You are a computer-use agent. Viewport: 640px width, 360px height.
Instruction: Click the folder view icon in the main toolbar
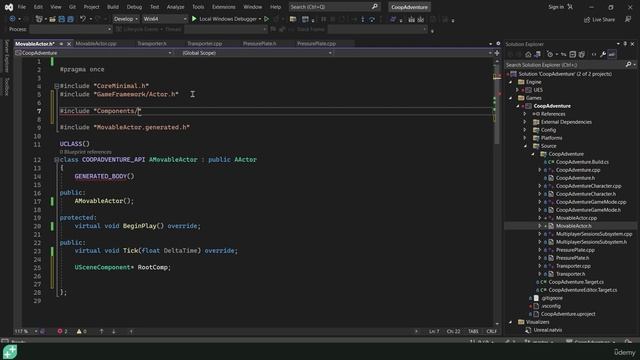(293, 19)
